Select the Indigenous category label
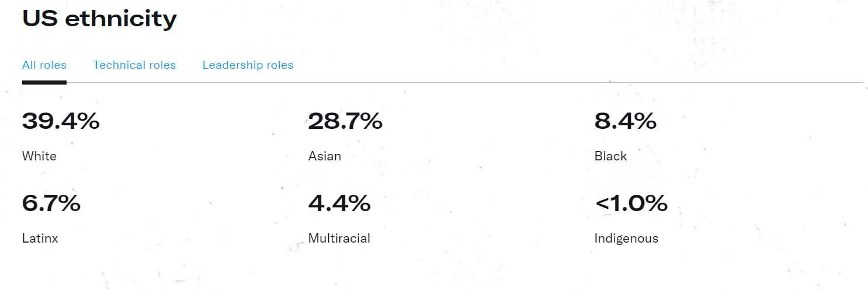Screen dimensions: 868x291 click(x=626, y=239)
